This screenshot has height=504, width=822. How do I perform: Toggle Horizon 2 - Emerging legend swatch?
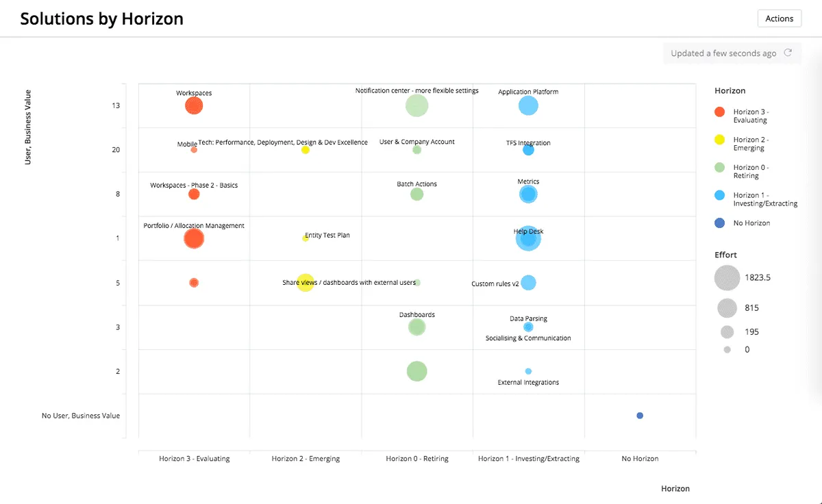click(x=719, y=140)
